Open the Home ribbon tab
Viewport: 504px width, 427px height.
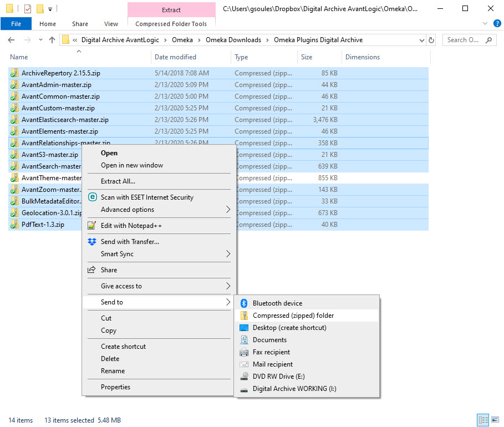48,24
